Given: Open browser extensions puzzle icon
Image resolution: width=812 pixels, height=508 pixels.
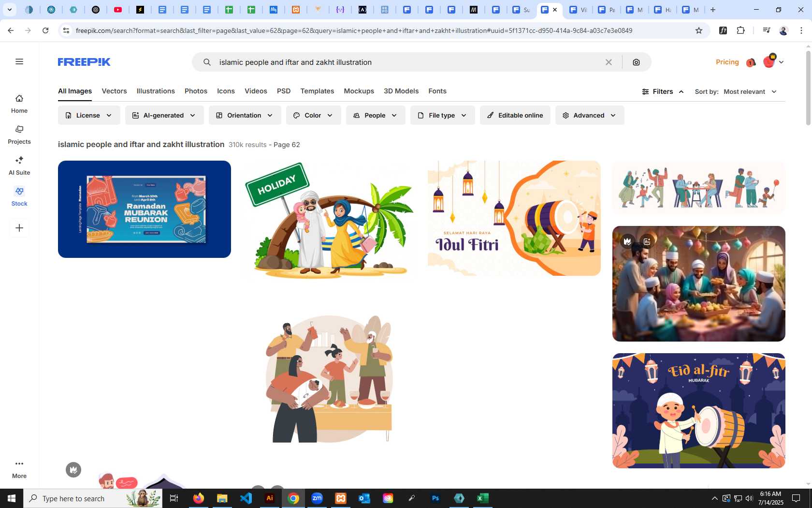Looking at the screenshot, I should tap(740, 30).
